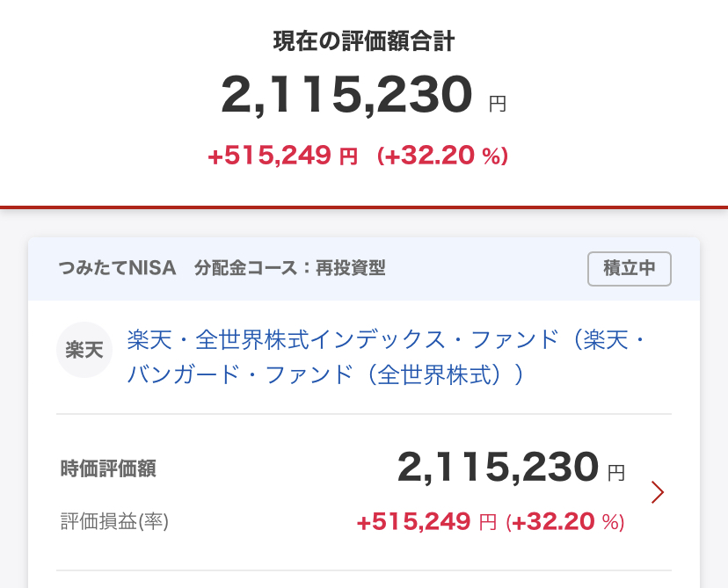Click the top (+32.20 %) percentage

[442, 156]
